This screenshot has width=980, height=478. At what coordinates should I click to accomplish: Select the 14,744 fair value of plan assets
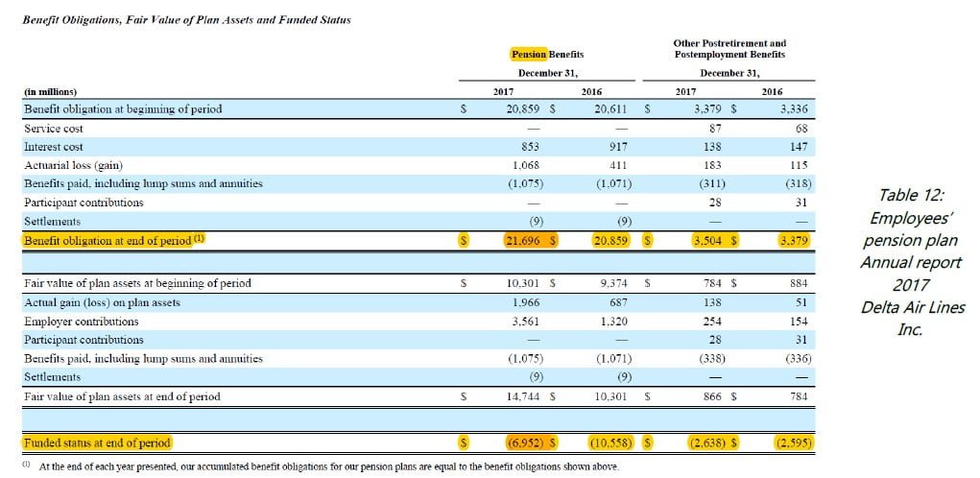click(523, 396)
